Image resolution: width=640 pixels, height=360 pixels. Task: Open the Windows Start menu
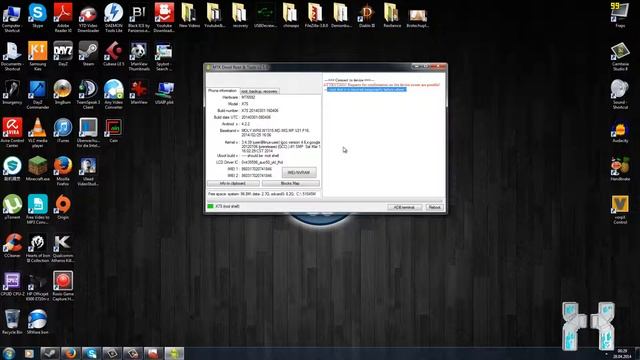[x=9, y=353]
